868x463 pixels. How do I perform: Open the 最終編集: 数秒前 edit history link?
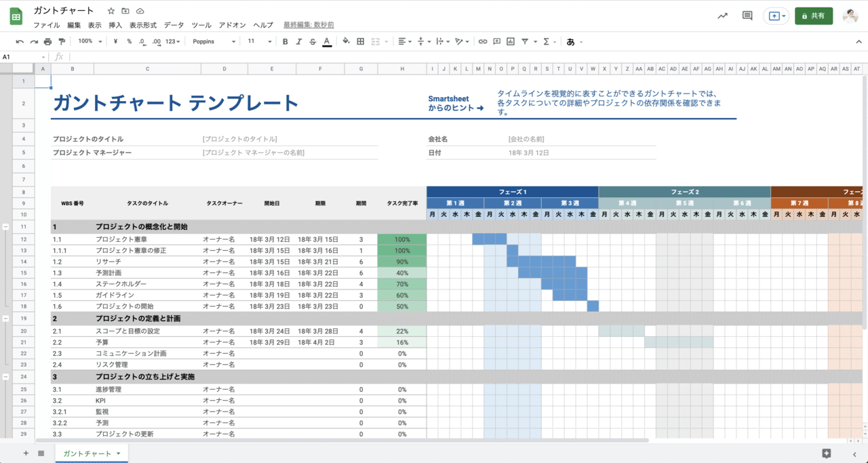[x=309, y=25]
